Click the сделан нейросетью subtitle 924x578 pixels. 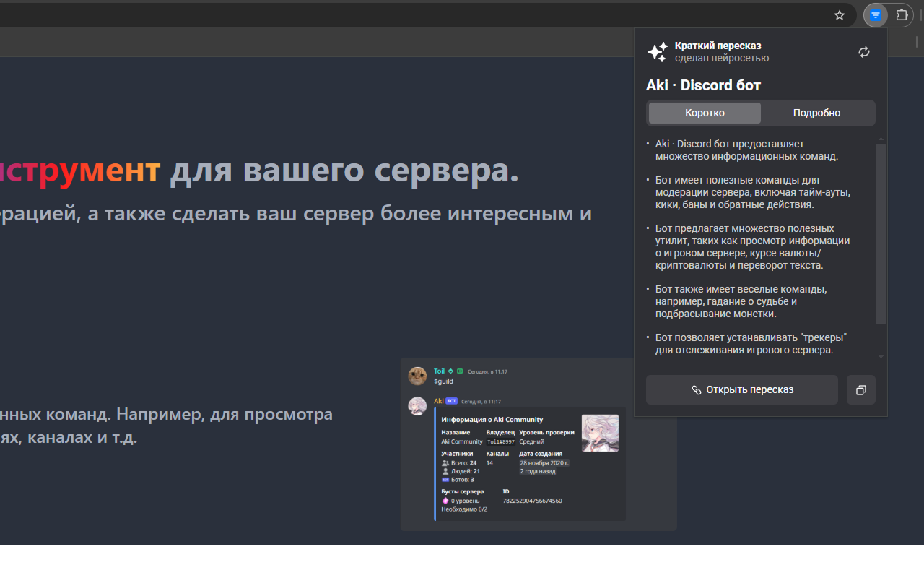point(722,58)
